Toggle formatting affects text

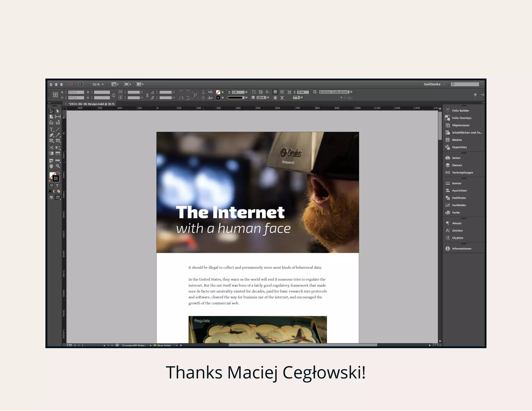click(57, 185)
